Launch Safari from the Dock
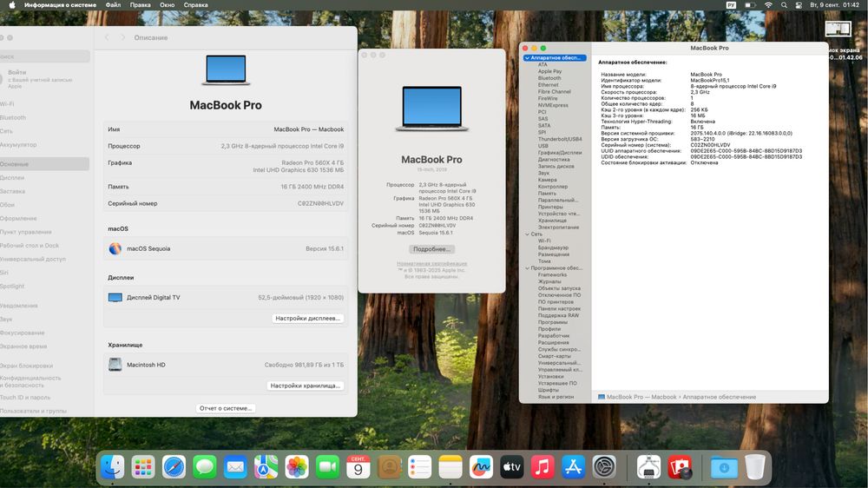Viewport: 868px width, 488px height. (x=174, y=467)
